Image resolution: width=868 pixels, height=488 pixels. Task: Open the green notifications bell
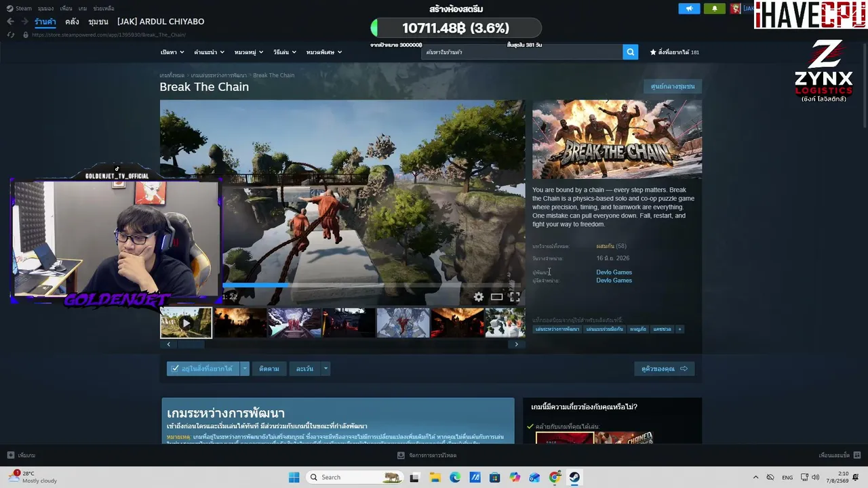point(714,9)
